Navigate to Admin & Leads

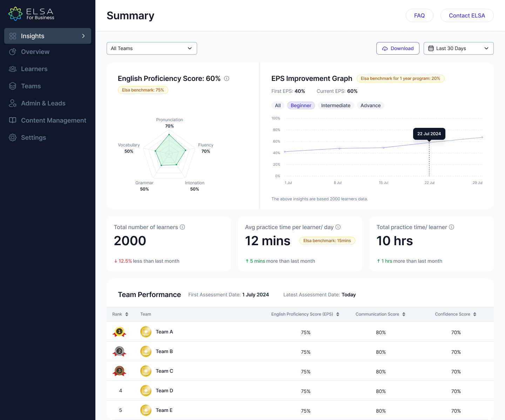pyautogui.click(x=43, y=103)
